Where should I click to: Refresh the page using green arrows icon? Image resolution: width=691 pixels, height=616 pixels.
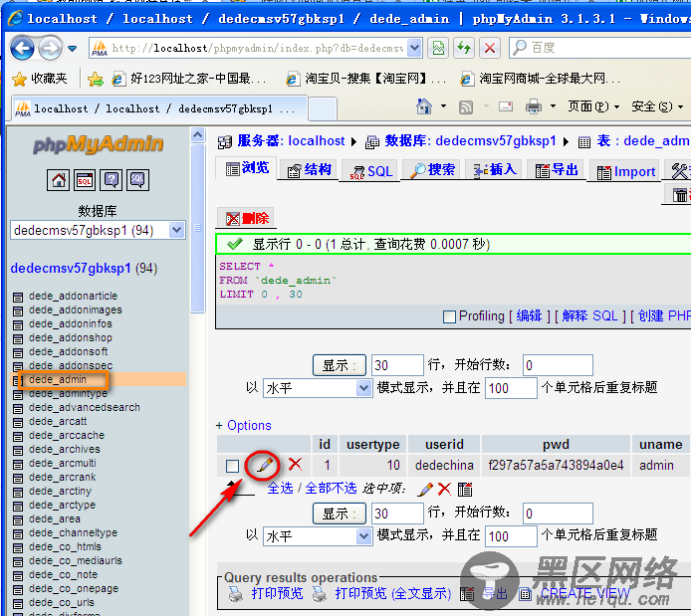coord(464,48)
